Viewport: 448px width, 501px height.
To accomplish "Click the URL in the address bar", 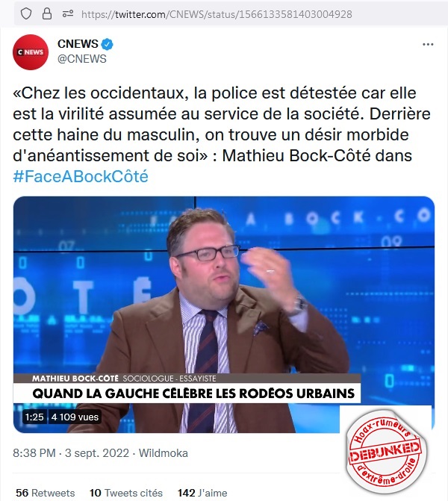I will 217,14.
